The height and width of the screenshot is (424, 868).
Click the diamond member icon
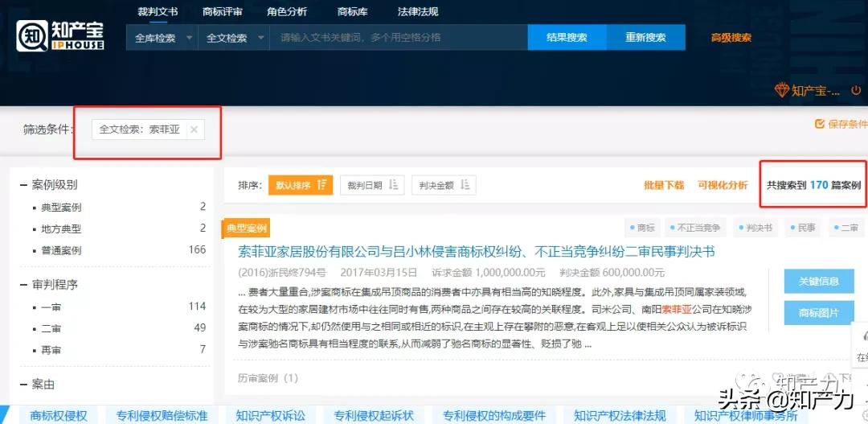coord(782,90)
